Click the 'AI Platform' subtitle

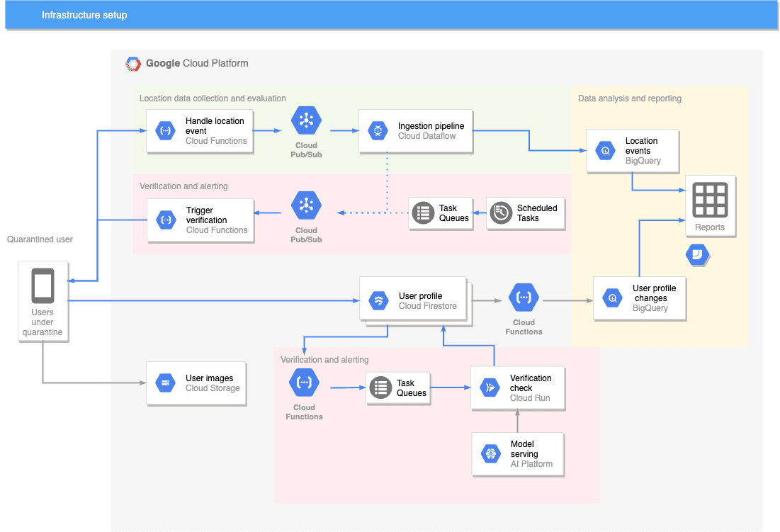click(531, 464)
